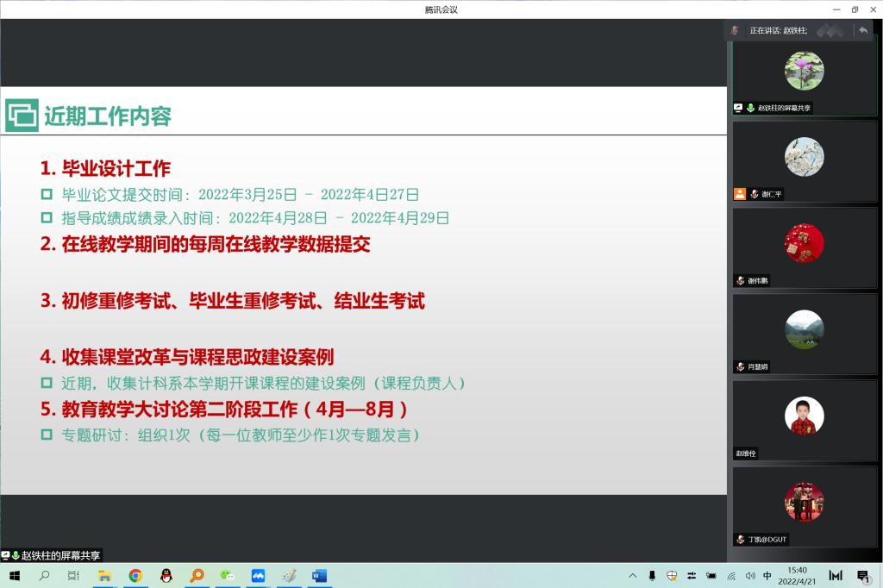This screenshot has height=588, width=883.
Task: Open the Wi-Fi network flyout
Action: [x=731, y=576]
